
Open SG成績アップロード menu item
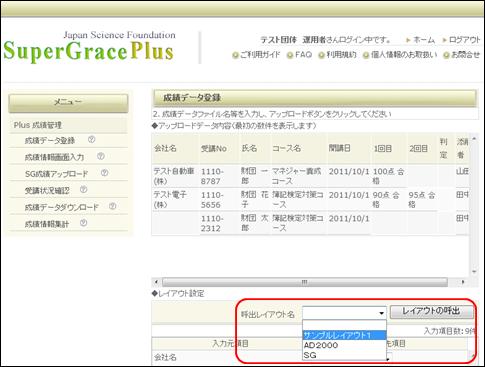56,174
